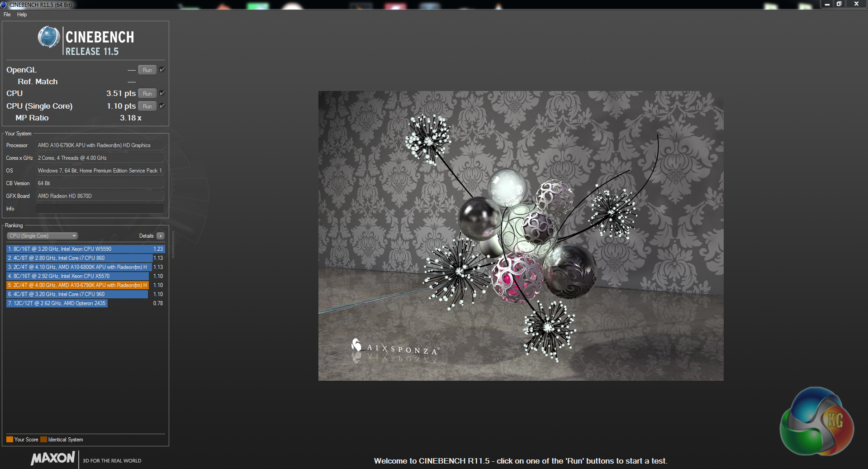The width and height of the screenshot is (868, 469).
Task: Select ranking entry Intel Xeon CPU X5570
Action: (85, 276)
